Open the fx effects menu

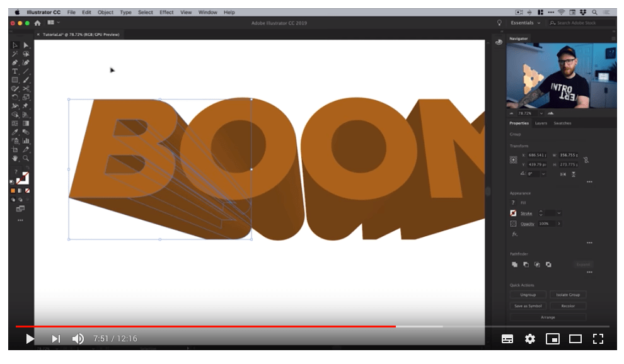coord(514,234)
